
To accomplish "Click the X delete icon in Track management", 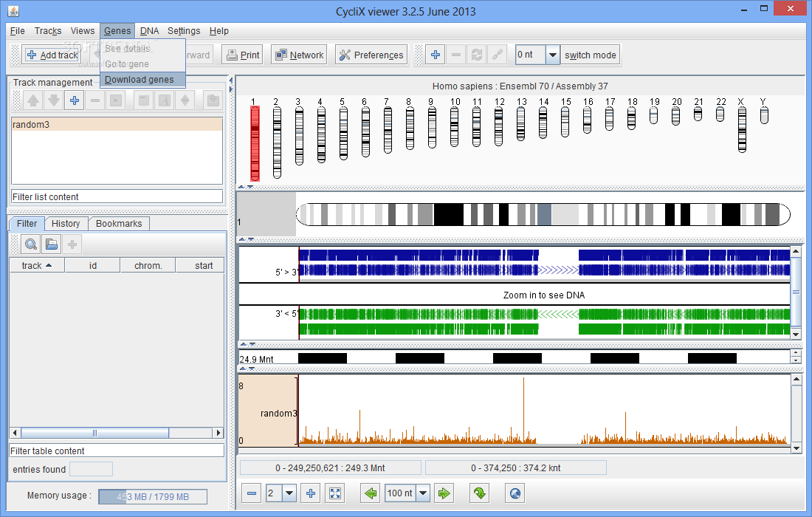I will pos(116,100).
